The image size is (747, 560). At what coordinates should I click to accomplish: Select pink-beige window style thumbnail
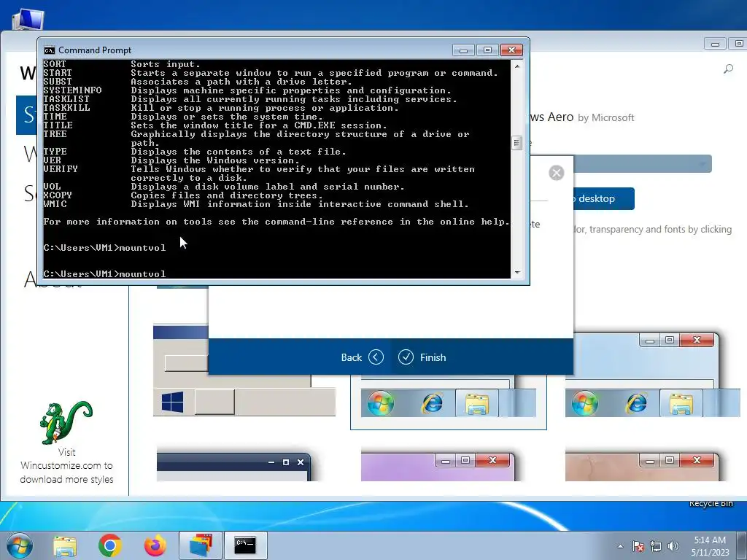pos(642,466)
